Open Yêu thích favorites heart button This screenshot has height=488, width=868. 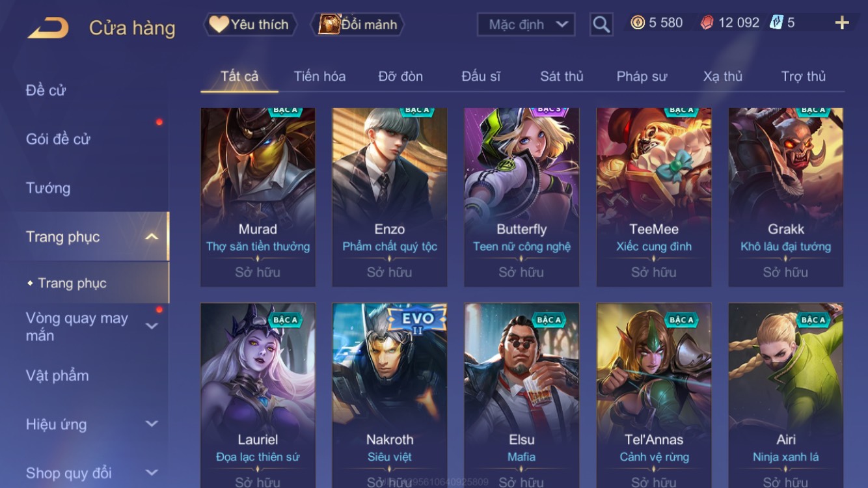250,25
